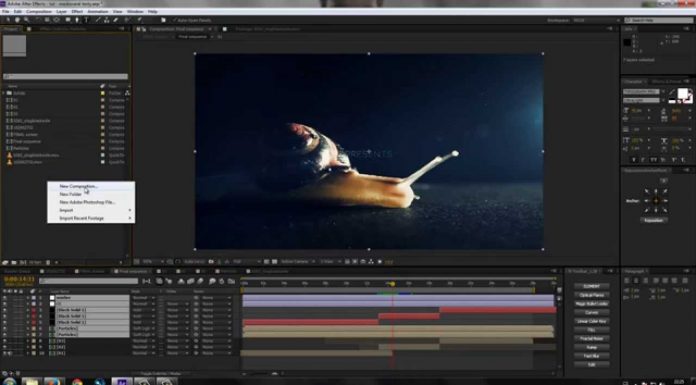Expand the Import submenu in context menu
This screenshot has width=696, height=385.
[91, 210]
